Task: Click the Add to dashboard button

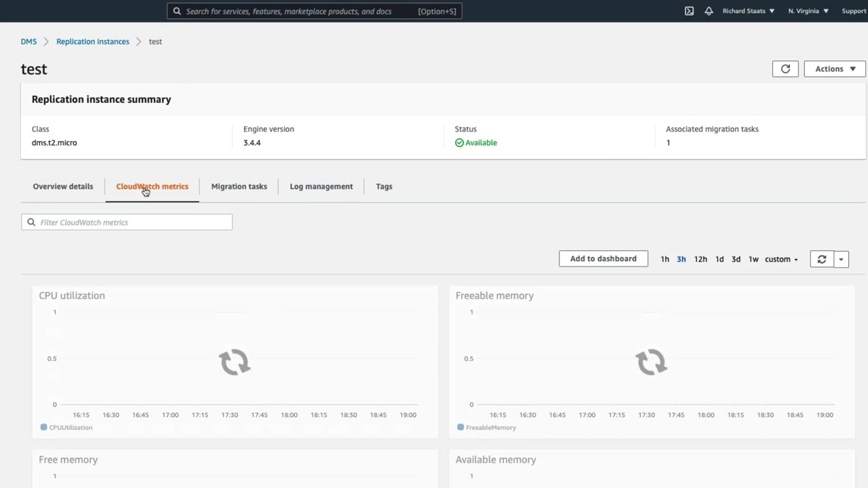Action: [x=604, y=259]
